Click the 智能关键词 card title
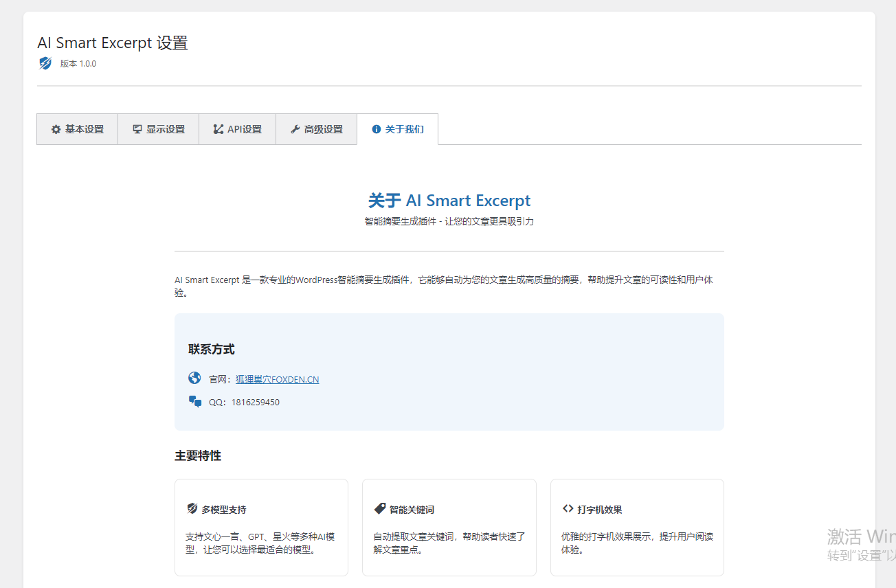This screenshot has width=896, height=588. 412,510
